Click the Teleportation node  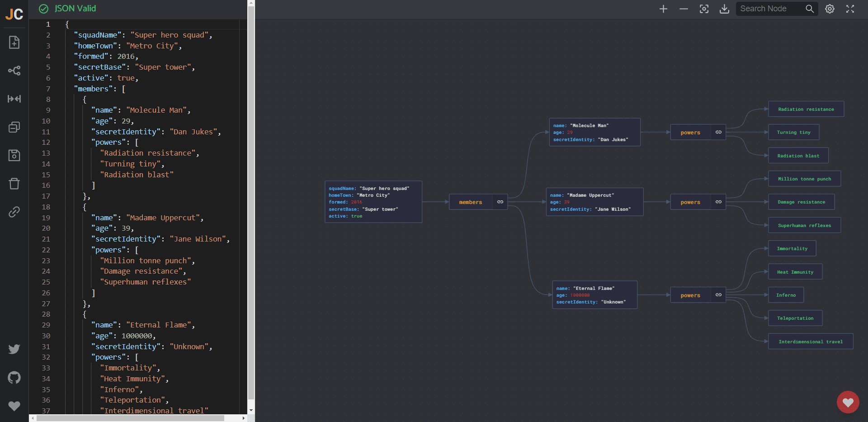pyautogui.click(x=795, y=318)
